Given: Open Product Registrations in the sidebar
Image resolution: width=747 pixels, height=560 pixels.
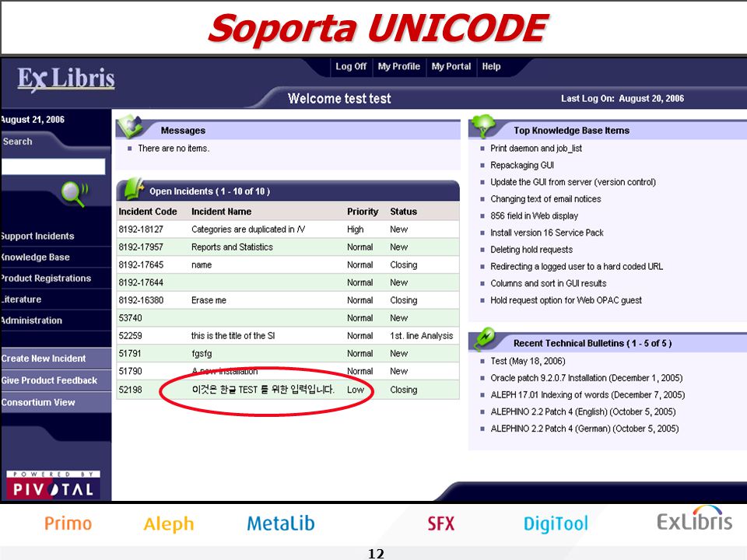Looking at the screenshot, I should pos(46,278).
